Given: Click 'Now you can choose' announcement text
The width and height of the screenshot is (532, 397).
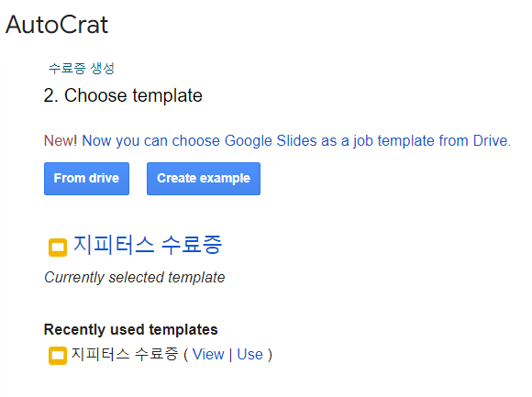Looking at the screenshot, I should tap(151, 141).
